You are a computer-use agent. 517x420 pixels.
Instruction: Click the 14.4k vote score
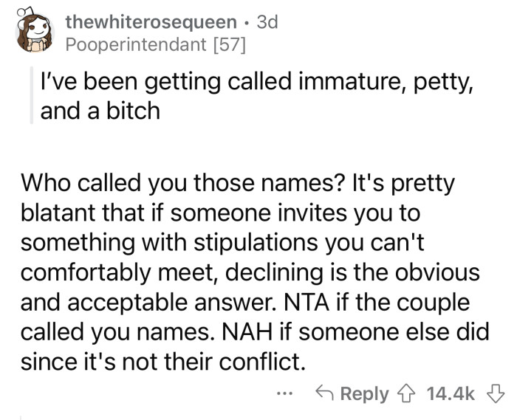pos(451,394)
